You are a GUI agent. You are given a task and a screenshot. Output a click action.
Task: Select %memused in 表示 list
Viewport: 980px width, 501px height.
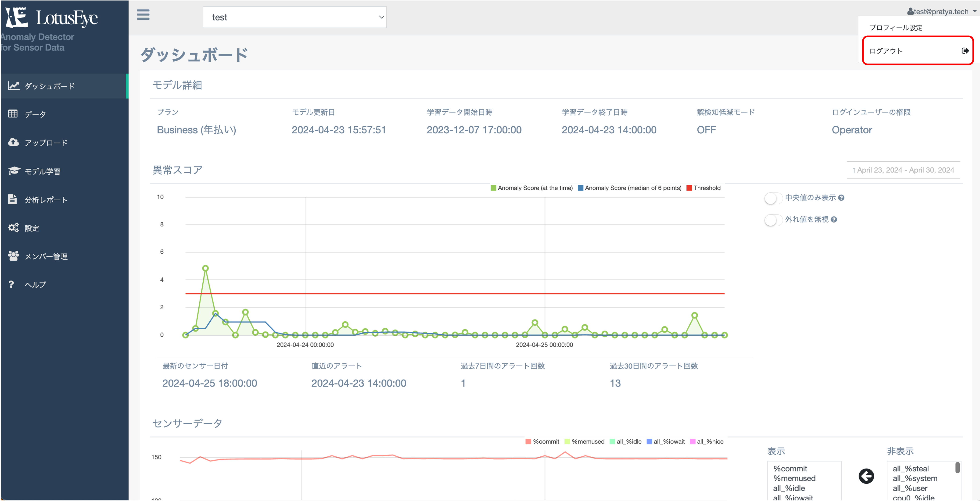pos(794,478)
